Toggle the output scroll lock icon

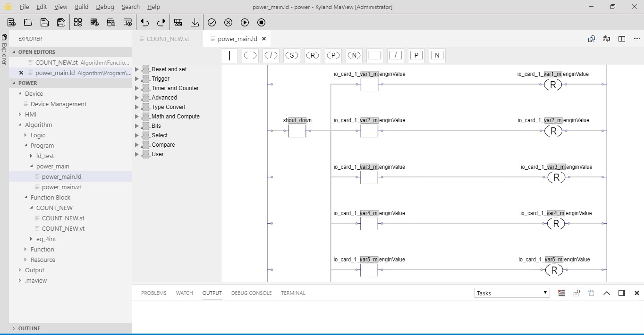pyautogui.click(x=576, y=293)
